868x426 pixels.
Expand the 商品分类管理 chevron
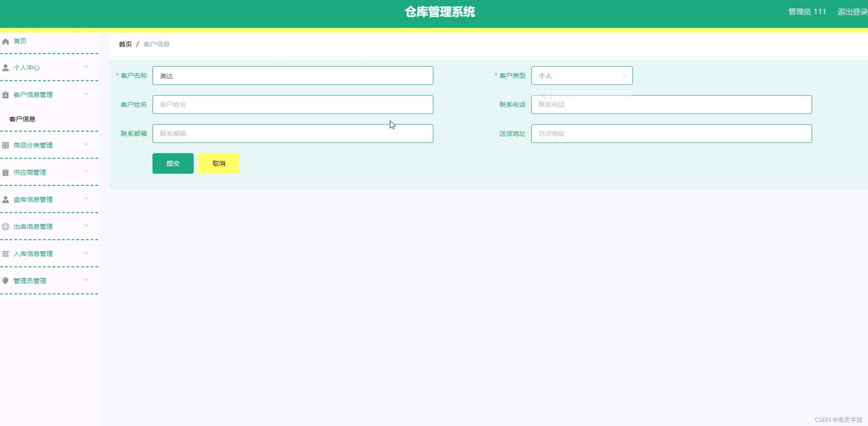point(86,144)
